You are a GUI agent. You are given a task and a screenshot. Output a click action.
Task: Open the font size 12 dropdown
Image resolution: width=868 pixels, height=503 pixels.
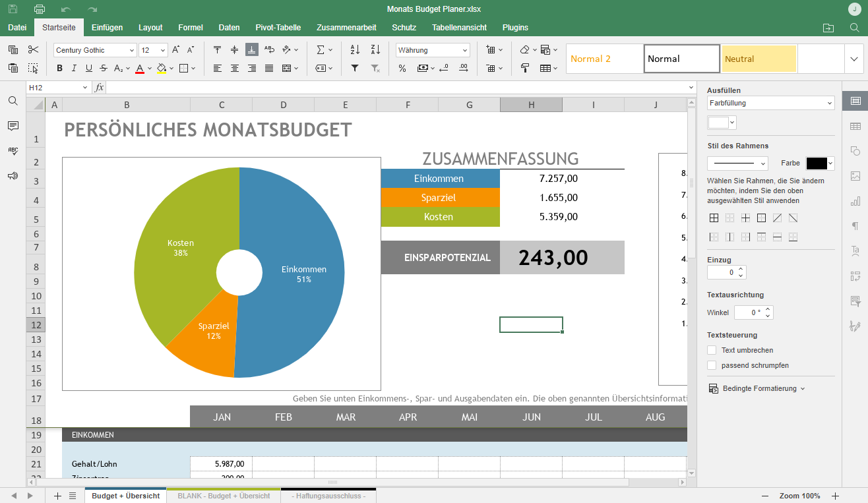pyautogui.click(x=163, y=50)
